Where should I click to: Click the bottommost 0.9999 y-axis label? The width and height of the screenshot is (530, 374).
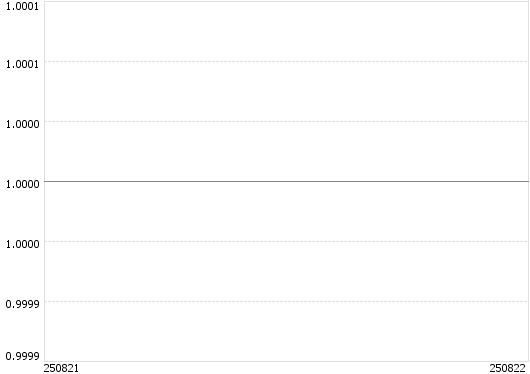tap(22, 356)
